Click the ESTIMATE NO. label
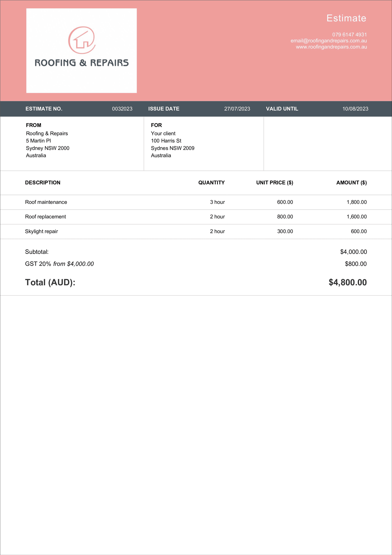Screen dimensions: 392x555 click(44, 109)
